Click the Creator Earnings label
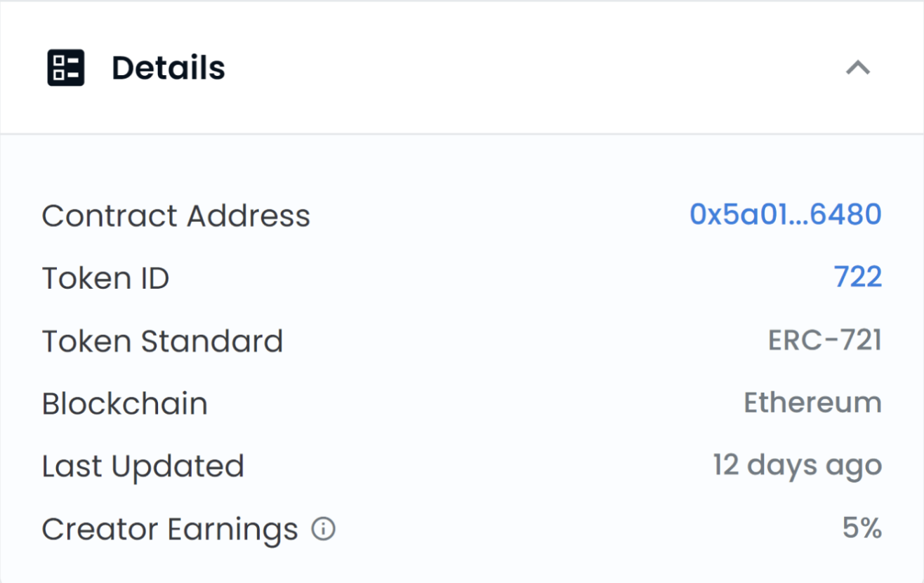 (x=169, y=529)
